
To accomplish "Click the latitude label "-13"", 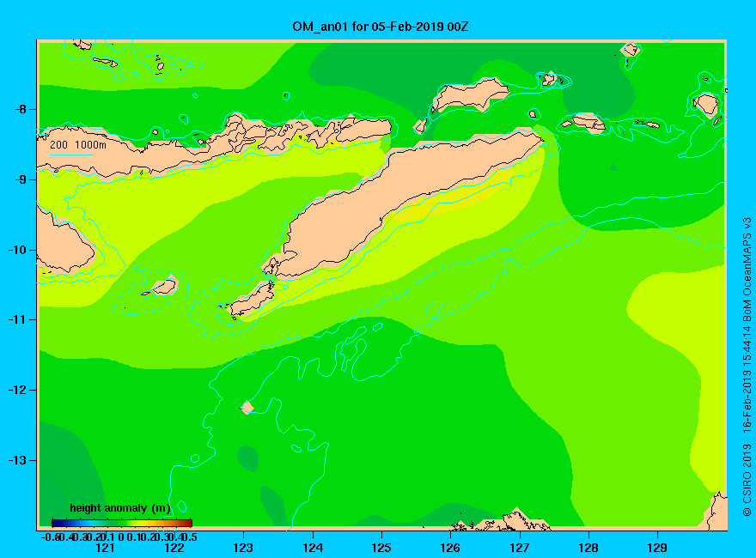I will coord(18,460).
